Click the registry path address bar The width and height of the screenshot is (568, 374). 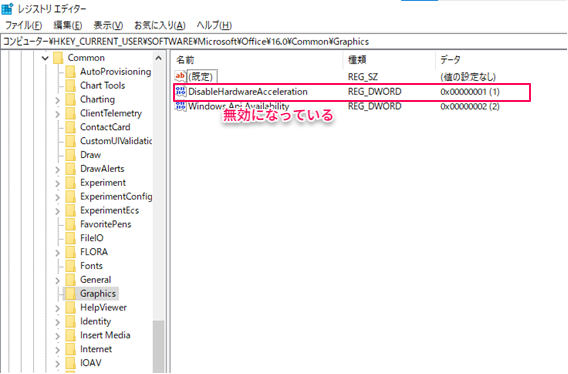coord(284,41)
